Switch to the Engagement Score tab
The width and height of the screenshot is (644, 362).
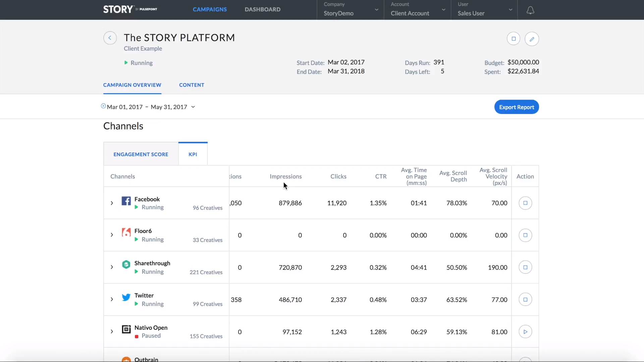pyautogui.click(x=141, y=154)
